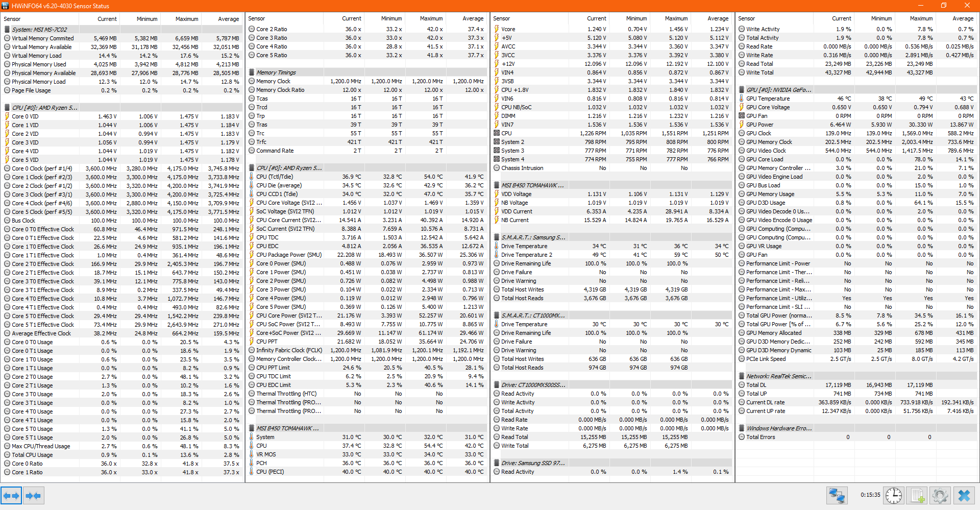980x510 pixels.
Task: Click the fan icon beside System 2
Action: pyautogui.click(x=497, y=142)
